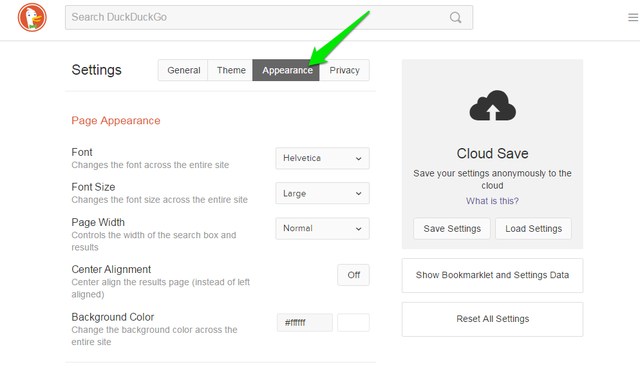640x376 pixels.
Task: Click the Reset All Settings button
Action: (492, 319)
